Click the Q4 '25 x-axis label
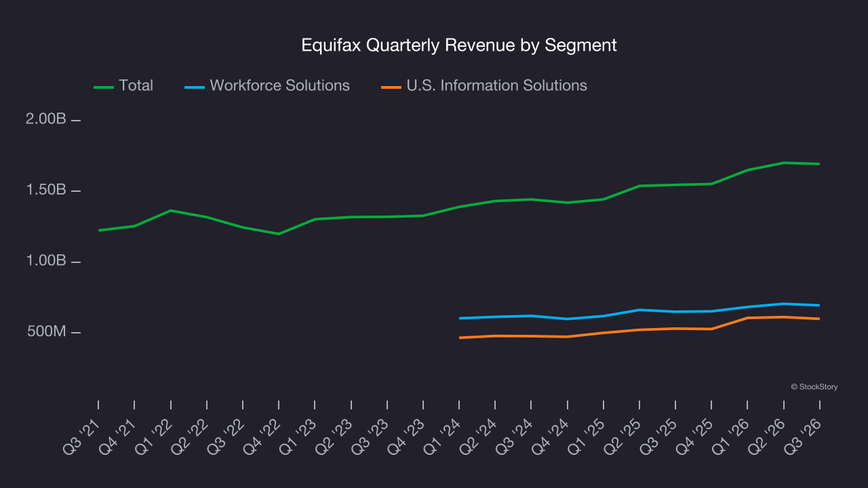This screenshot has height=488, width=868. pos(696,436)
